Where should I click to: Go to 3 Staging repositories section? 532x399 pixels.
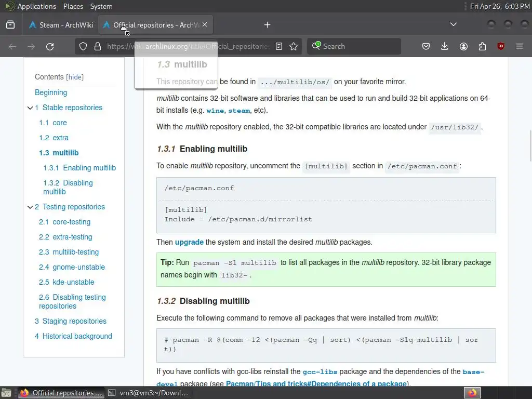(71, 321)
